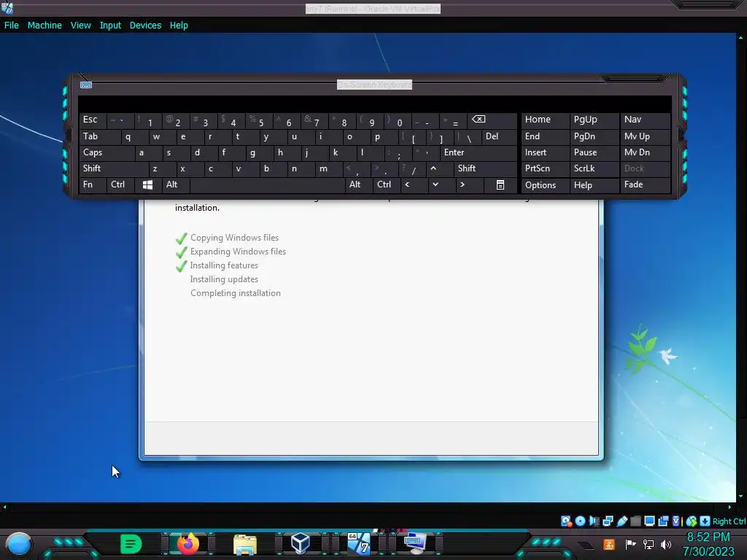This screenshot has height=560, width=747.
Task: Click the down arrow key
Action: [436, 184]
